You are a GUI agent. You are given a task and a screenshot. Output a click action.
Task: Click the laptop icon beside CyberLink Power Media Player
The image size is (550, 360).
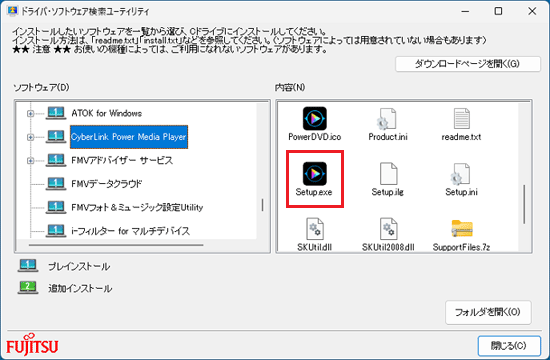pyautogui.click(x=56, y=136)
